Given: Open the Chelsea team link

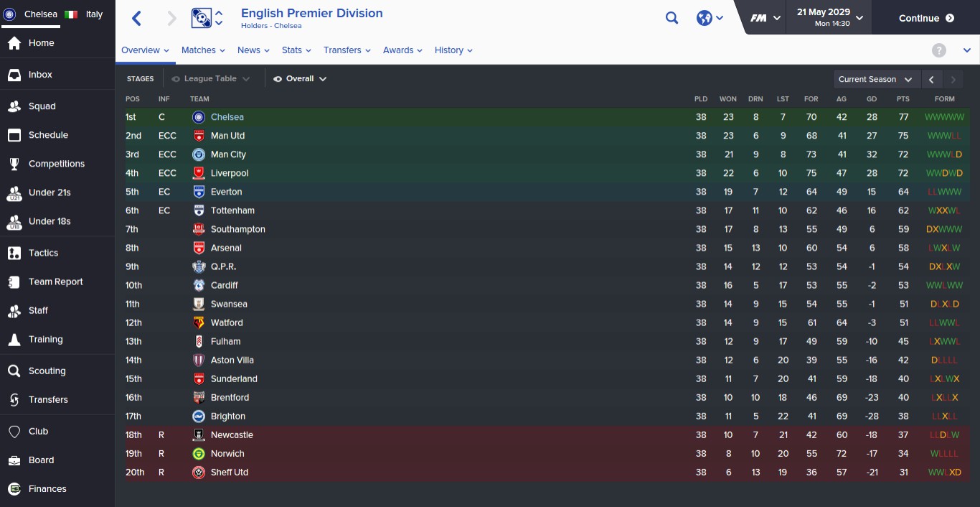Looking at the screenshot, I should (x=227, y=117).
